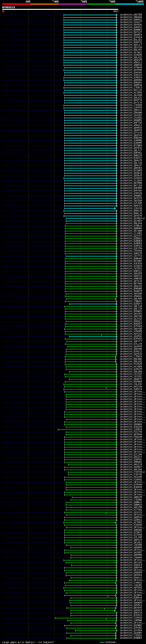Select the UniRef100_Q3V6C4 label
Image resolution: width=146 pixels, height=644 pixels.
tap(131, 37)
